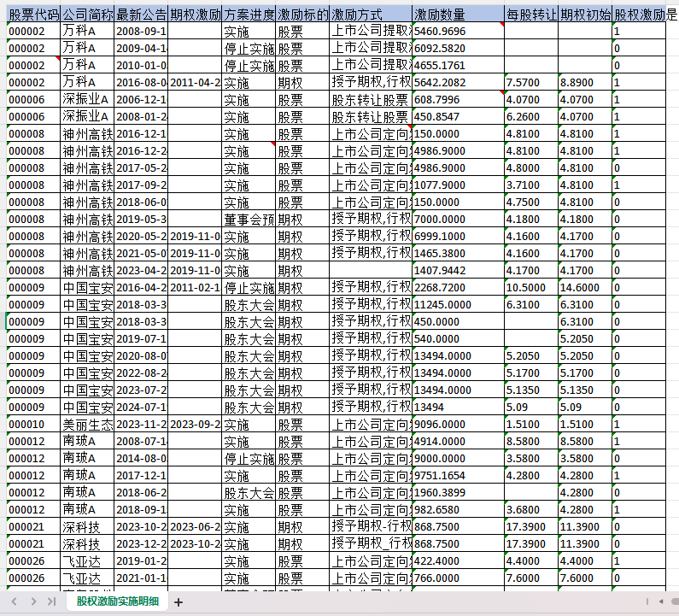The height and width of the screenshot is (616, 679).
Task: Click the cell with value 4655.1761
Action: [458, 66]
